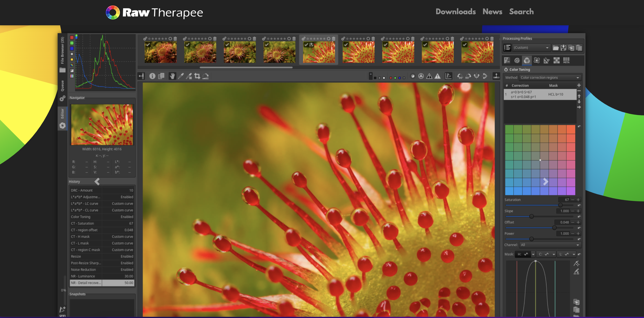This screenshot has height=318, width=644.
Task: Toggle the red histogram channel
Action: tap(72, 38)
